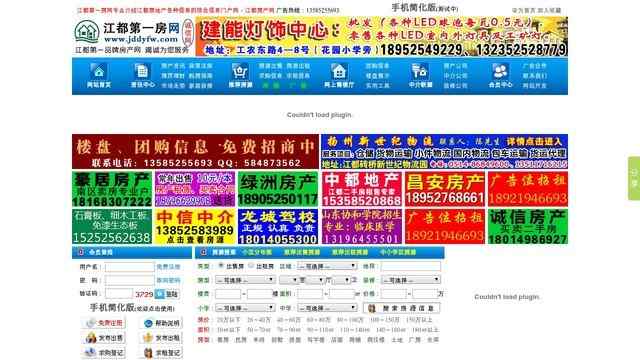The image size is (640, 360).
Task: Click the 发布出售 button
Action: (103, 338)
